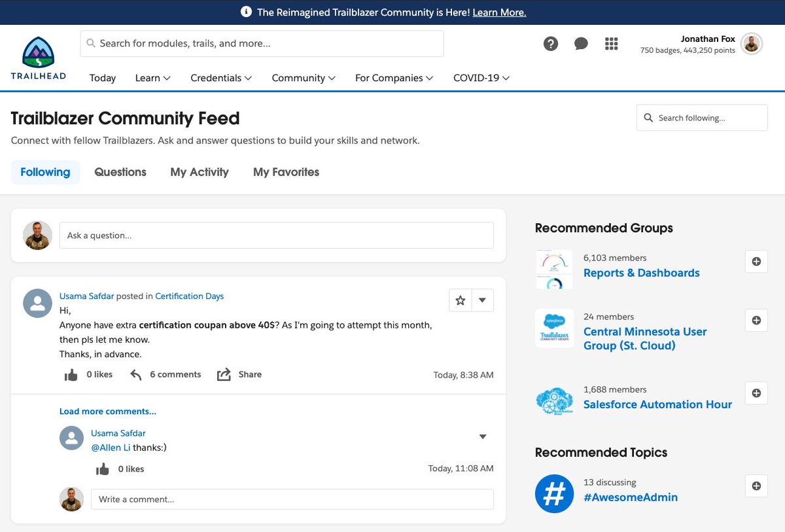This screenshot has width=785, height=532.
Task: Click the 'Today, 11:08 AM' comment timestamp
Action: pyautogui.click(x=461, y=469)
